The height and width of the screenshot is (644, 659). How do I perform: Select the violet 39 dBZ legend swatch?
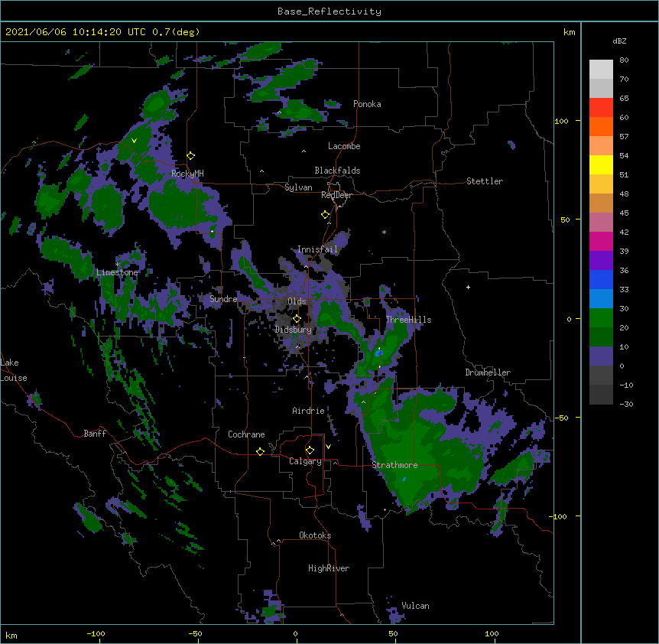pos(601,261)
